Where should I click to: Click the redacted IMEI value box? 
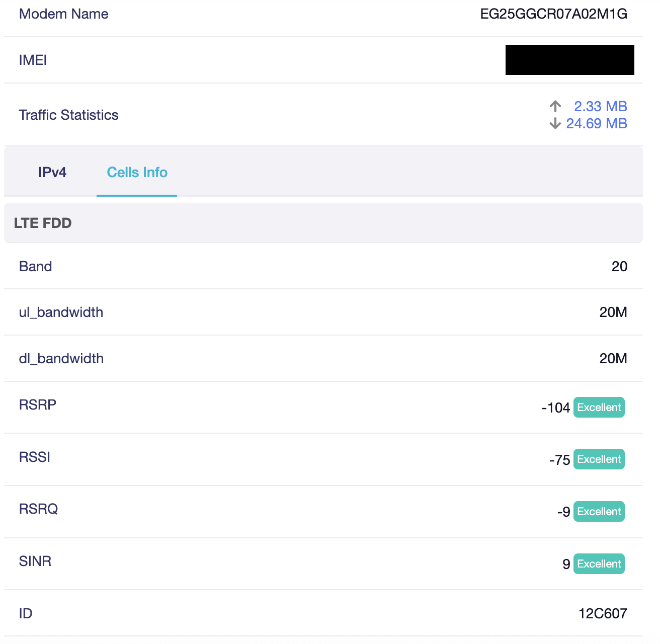(x=569, y=60)
